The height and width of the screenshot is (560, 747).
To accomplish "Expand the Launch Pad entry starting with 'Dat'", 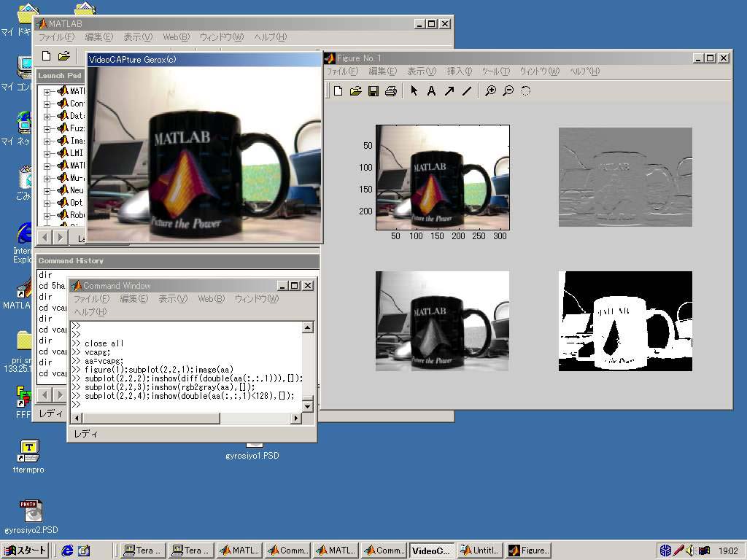I will pos(47,116).
